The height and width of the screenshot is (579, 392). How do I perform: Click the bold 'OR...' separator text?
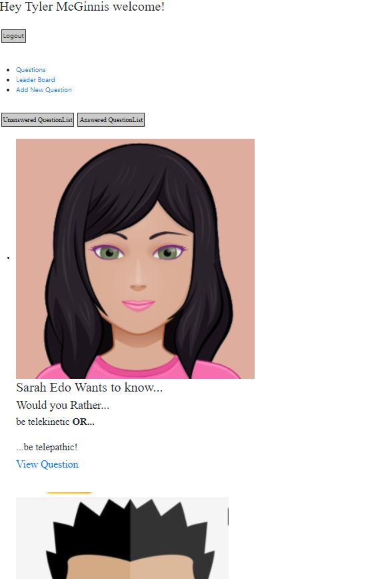pos(83,422)
